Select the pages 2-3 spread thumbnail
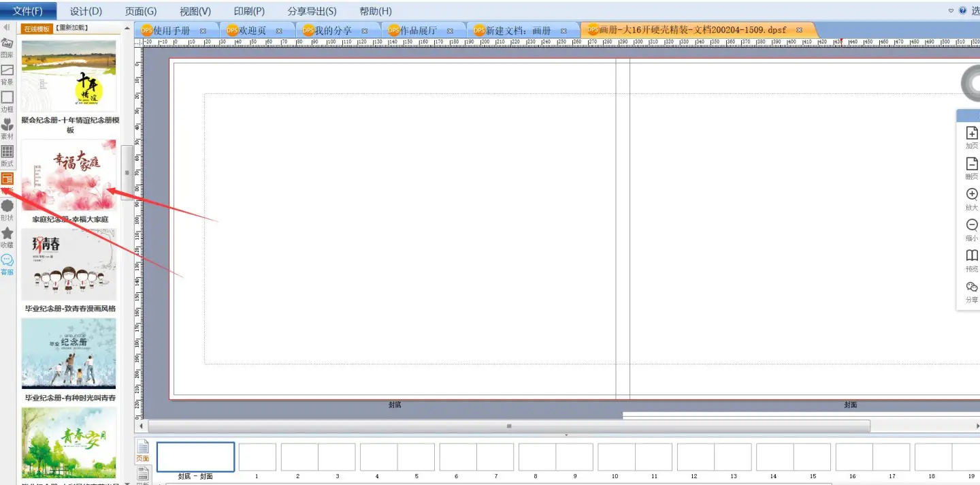The image size is (980, 485). click(x=318, y=457)
